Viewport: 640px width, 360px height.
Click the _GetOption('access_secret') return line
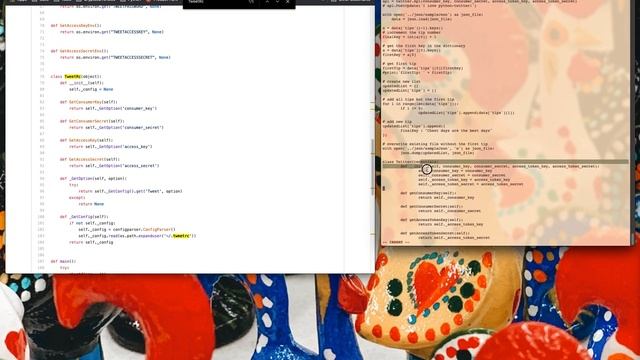tap(114, 166)
